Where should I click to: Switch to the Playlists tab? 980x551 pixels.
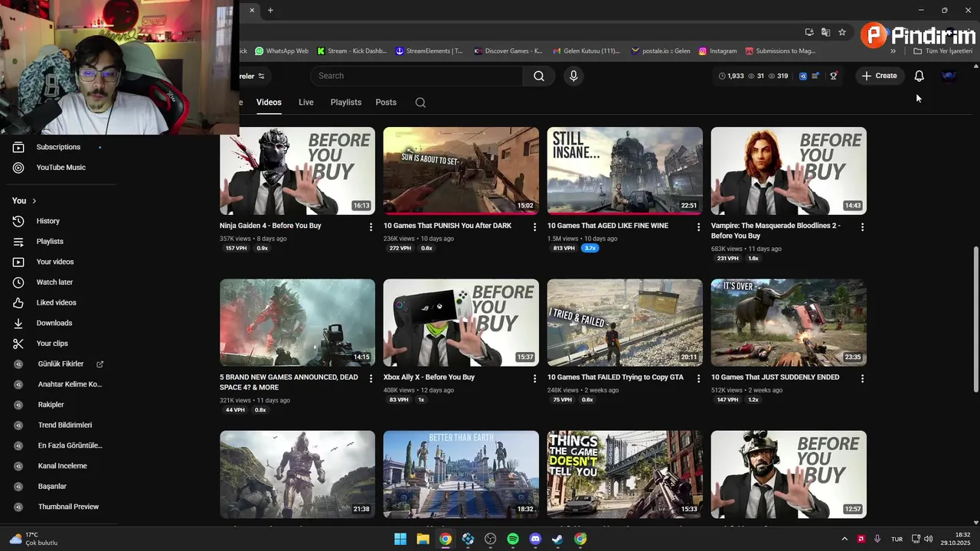point(346,103)
